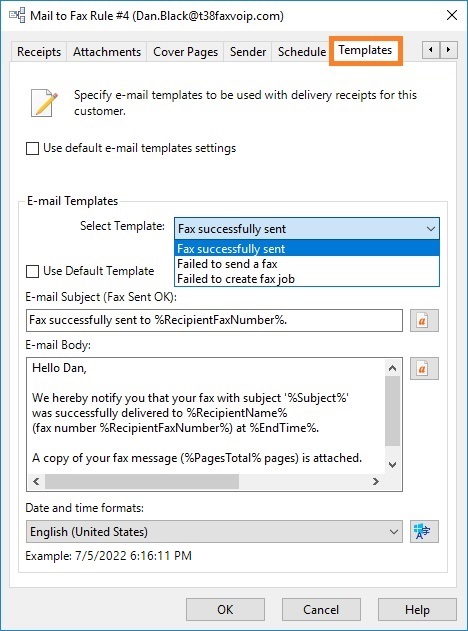Screen dimensions: 468x631
Task: Click the insert-variable icon beside E-mail Body
Action: coord(424,368)
